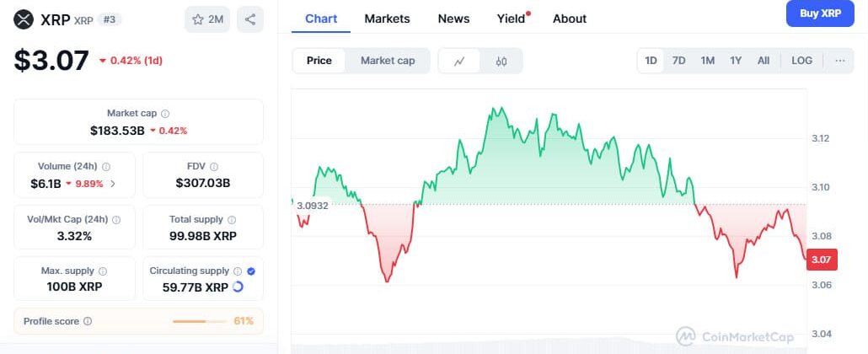Click the Buy XRP button
This screenshot has height=354, width=868.
[820, 13]
